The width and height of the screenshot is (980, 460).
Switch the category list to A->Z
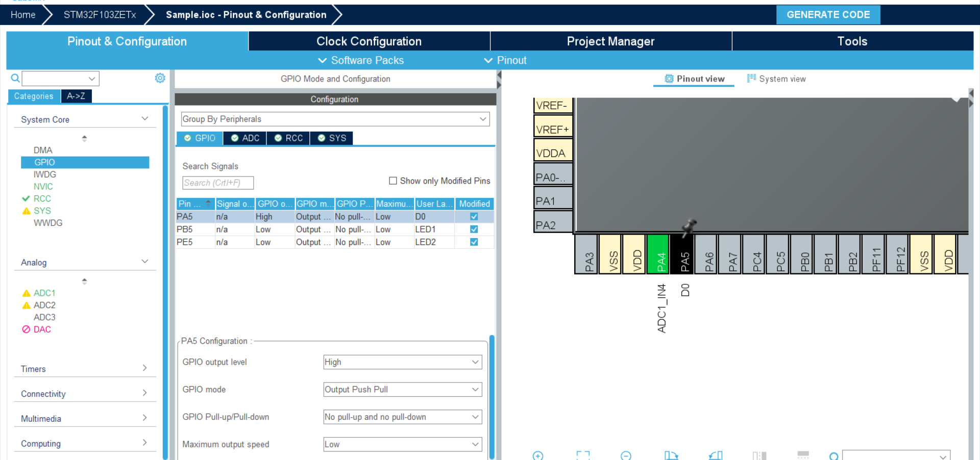coord(76,96)
